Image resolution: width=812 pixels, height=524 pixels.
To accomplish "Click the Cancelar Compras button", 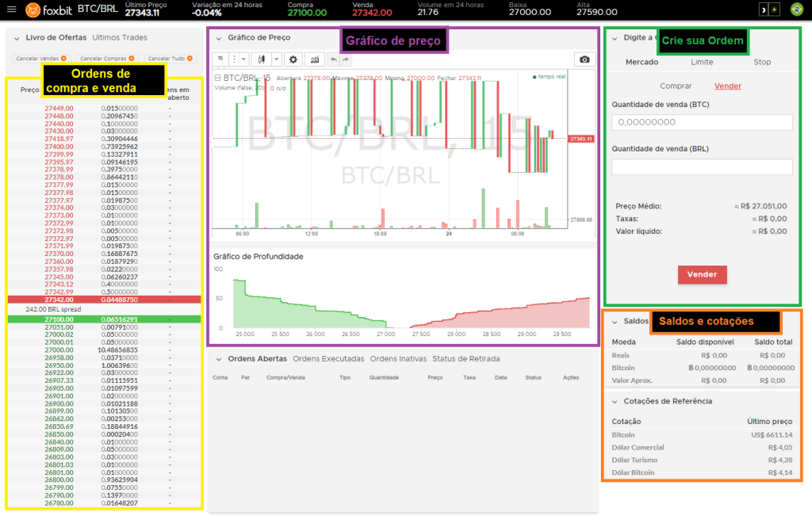I will 107,59.
